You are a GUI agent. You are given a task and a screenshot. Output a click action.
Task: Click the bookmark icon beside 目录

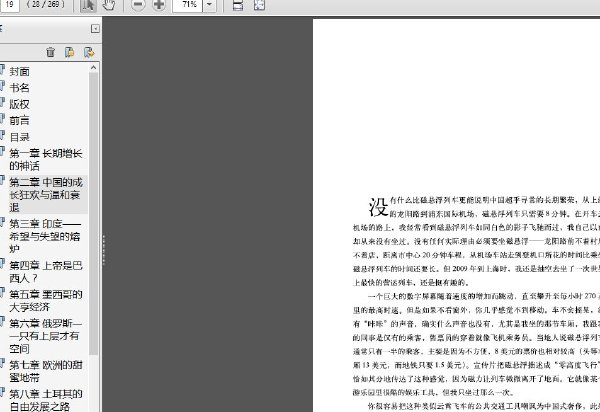click(x=2, y=135)
